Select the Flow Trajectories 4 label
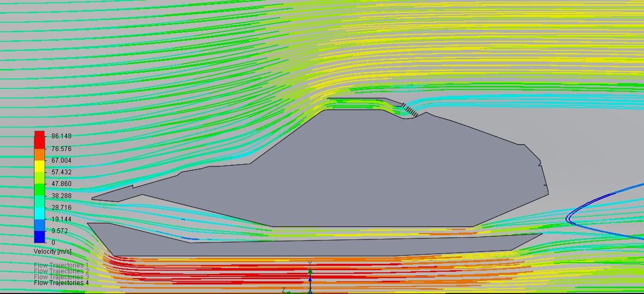The height and width of the screenshot is (294, 644). tap(61, 283)
